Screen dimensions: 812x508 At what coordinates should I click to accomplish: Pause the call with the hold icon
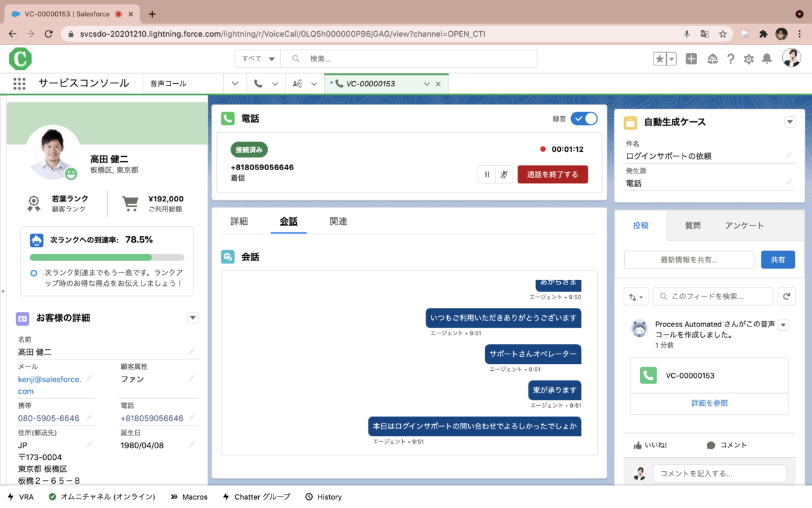point(487,175)
